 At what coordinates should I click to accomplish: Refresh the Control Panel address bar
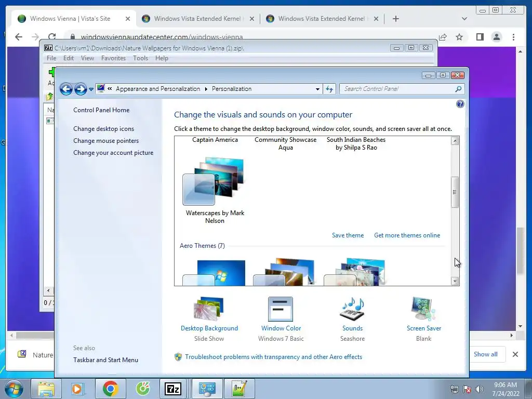click(x=329, y=89)
